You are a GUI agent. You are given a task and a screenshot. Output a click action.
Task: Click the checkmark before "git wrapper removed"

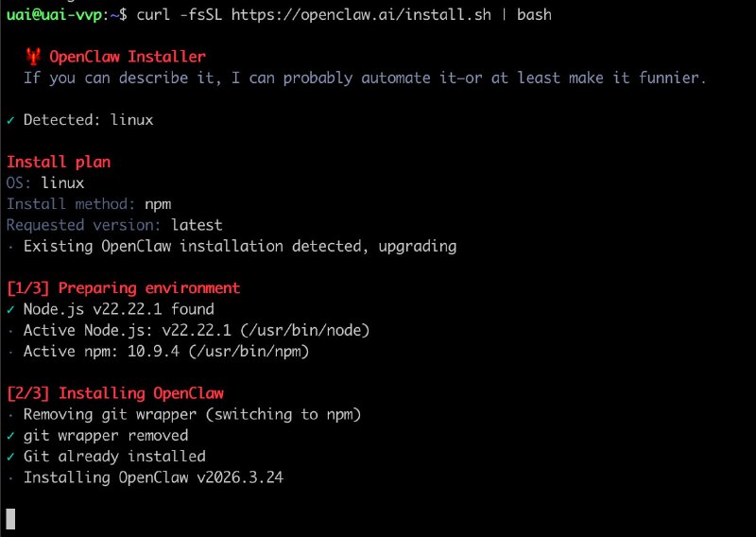(10, 436)
